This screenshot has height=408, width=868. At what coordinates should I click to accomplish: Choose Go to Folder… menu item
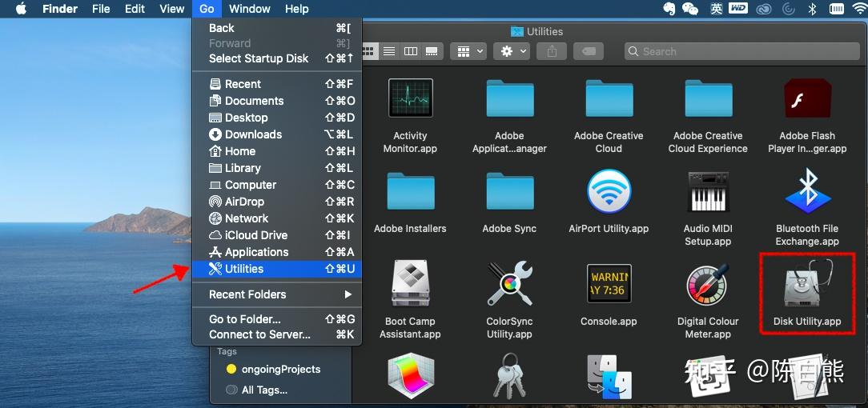click(x=277, y=319)
